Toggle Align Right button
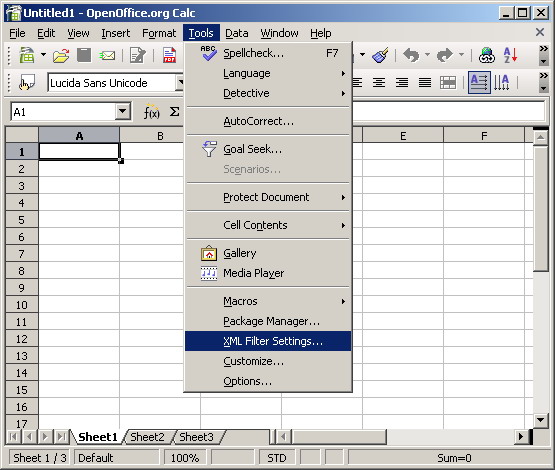 tap(402, 83)
